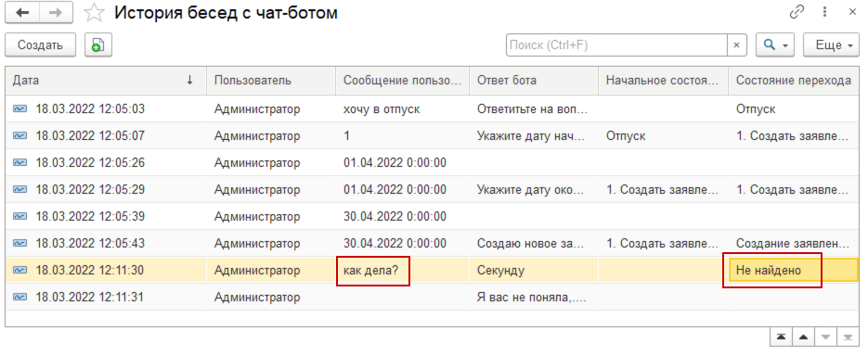Viewport: 868px width, 356px height.
Task: Click the Ответ бота column header
Action: [x=534, y=80]
